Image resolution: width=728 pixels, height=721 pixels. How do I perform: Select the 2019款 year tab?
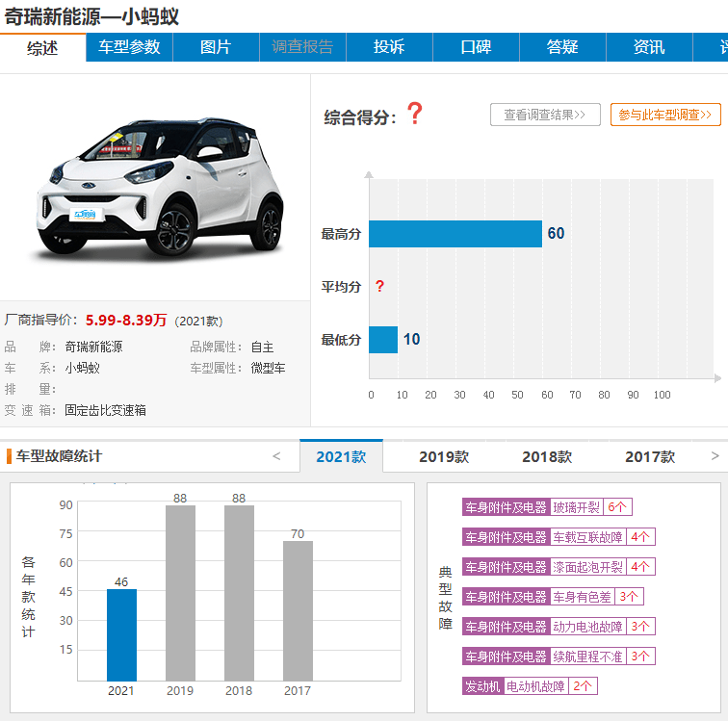tap(444, 457)
